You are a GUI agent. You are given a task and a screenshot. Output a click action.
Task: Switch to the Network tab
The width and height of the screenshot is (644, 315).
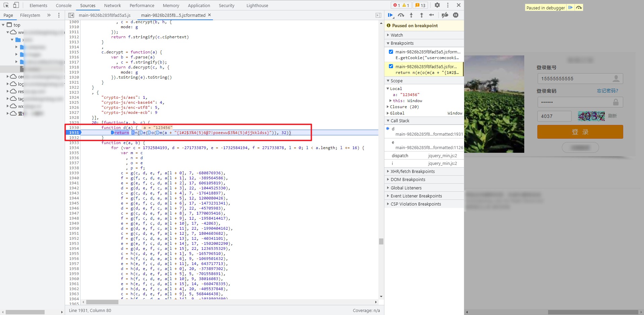(112, 5)
